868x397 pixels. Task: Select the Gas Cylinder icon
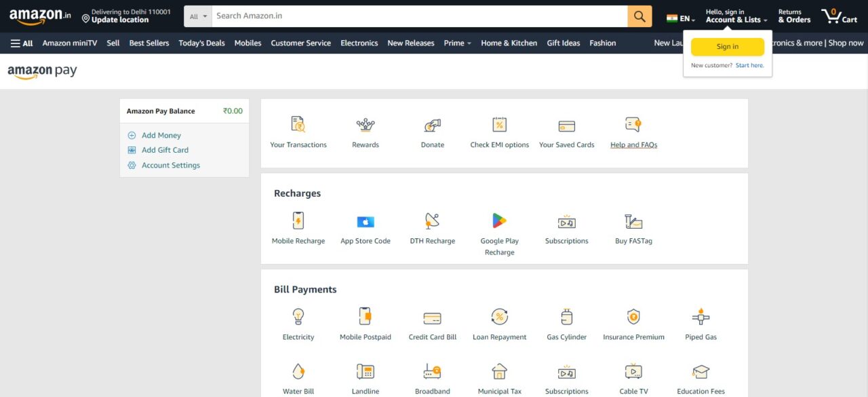567,317
